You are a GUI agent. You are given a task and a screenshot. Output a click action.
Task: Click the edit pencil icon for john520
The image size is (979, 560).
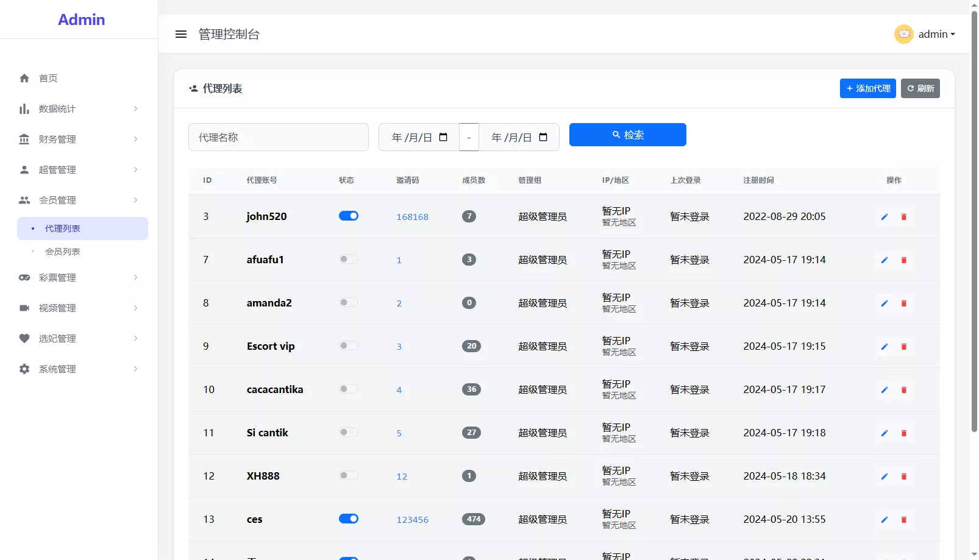885,216
